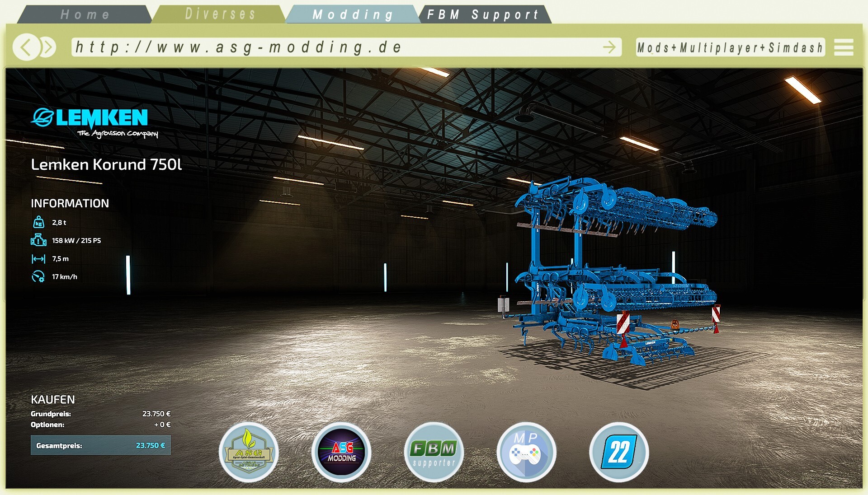The width and height of the screenshot is (868, 495).
Task: Click the engine power icon
Action: [x=38, y=240]
